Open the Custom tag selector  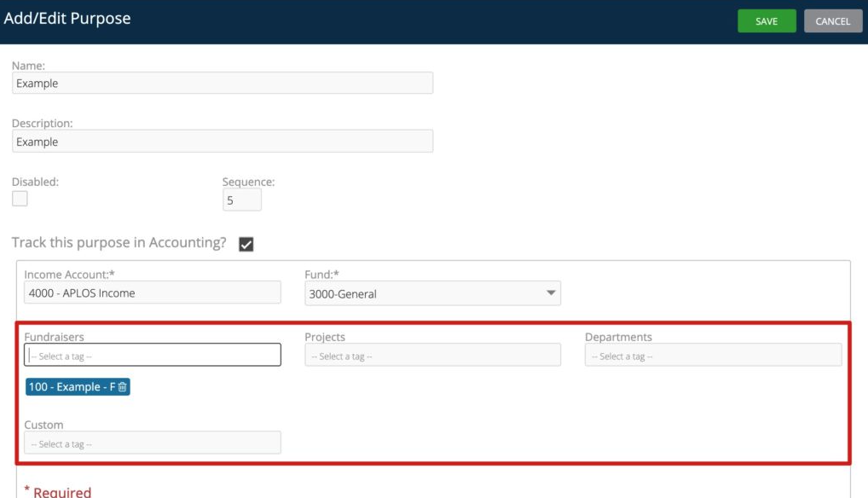[153, 443]
